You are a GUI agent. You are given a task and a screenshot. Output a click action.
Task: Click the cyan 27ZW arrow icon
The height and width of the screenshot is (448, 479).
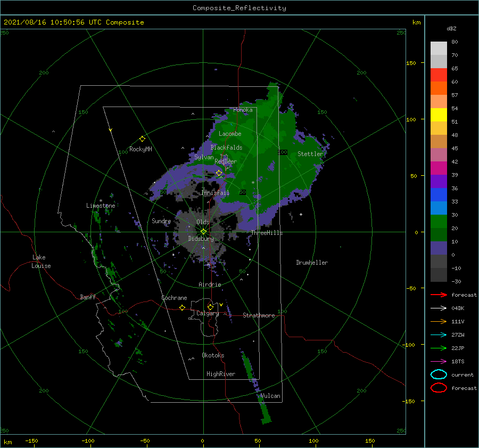[439, 335]
